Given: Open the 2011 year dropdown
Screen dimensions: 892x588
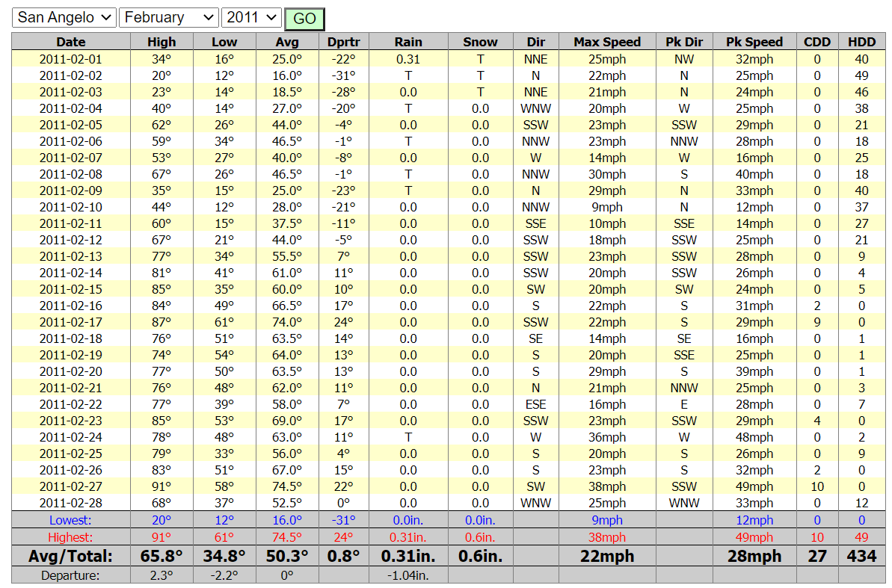Looking at the screenshot, I should (x=251, y=18).
